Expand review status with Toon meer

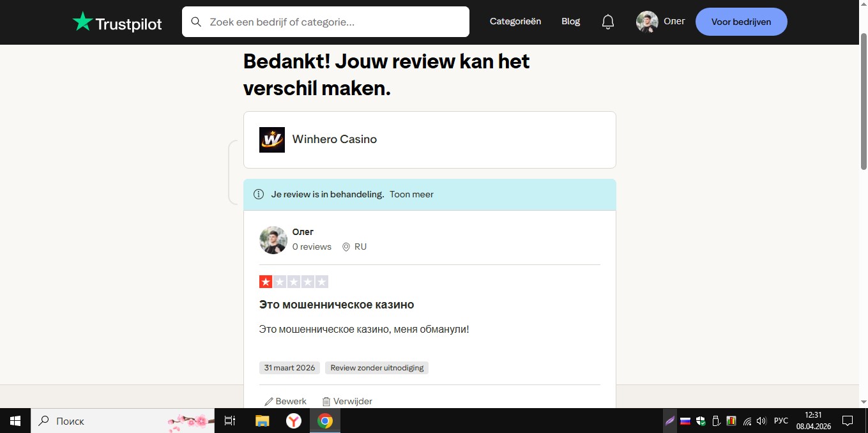[x=411, y=195]
